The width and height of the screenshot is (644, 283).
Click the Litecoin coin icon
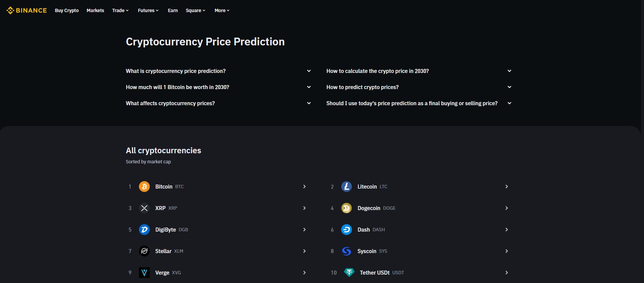point(347,187)
